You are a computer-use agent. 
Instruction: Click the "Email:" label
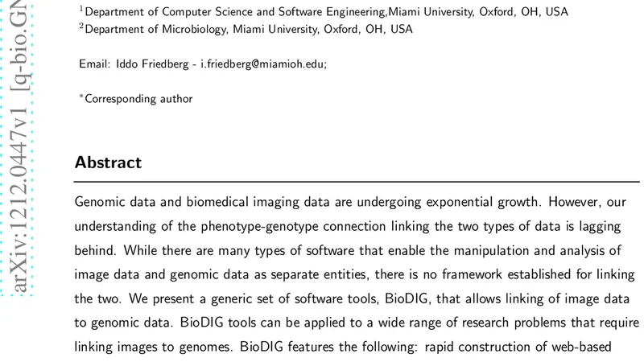[x=95, y=64]
